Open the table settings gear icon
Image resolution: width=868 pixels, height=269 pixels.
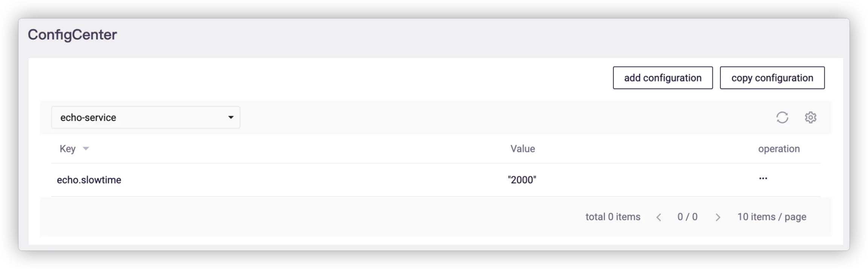pyautogui.click(x=810, y=118)
